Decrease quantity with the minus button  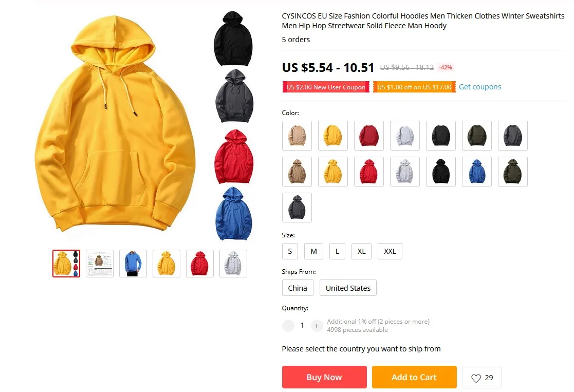[x=288, y=326]
